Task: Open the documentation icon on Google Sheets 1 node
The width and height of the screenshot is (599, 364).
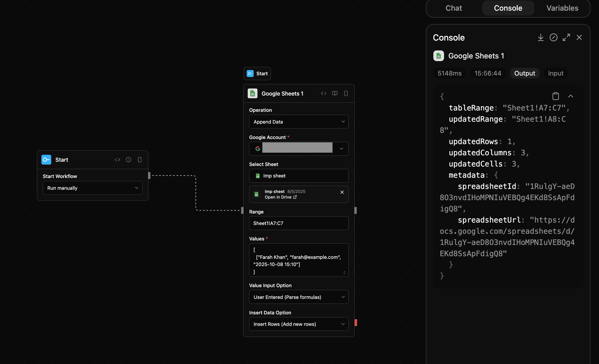Action: [x=335, y=93]
